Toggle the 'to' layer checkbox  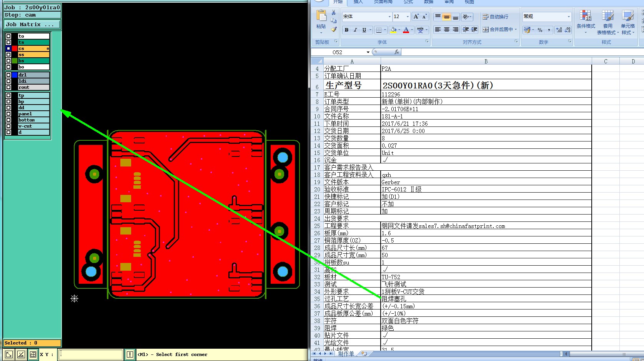(8, 36)
